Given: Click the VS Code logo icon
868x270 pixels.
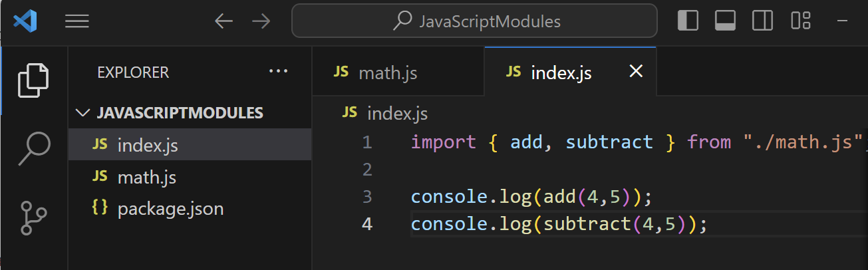Looking at the screenshot, I should pos(25,21).
